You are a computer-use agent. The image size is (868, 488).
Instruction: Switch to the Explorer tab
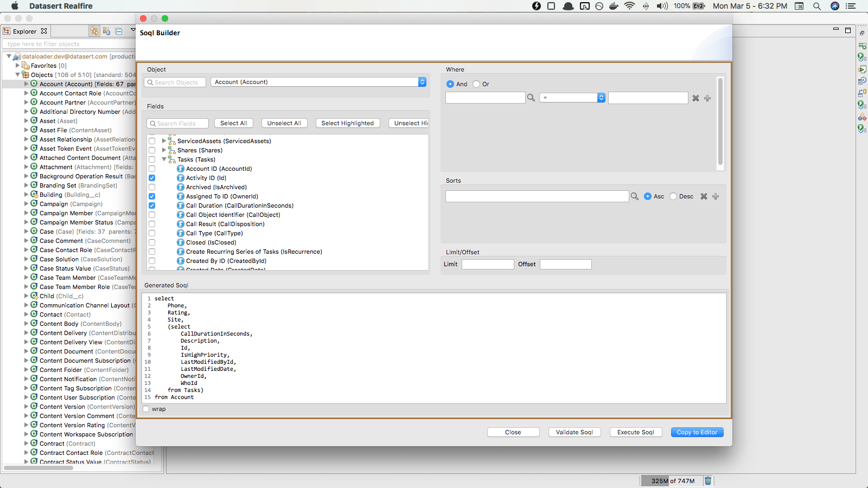pos(25,31)
